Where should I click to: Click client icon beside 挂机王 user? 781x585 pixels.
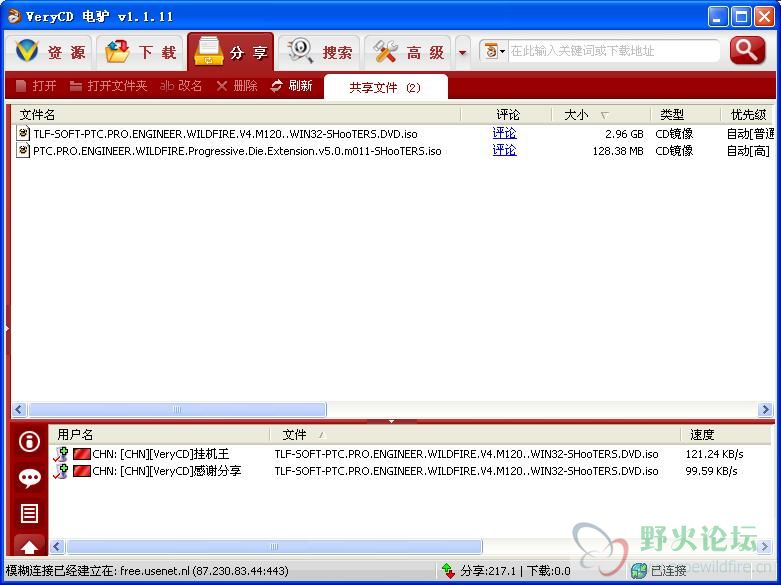(61, 454)
